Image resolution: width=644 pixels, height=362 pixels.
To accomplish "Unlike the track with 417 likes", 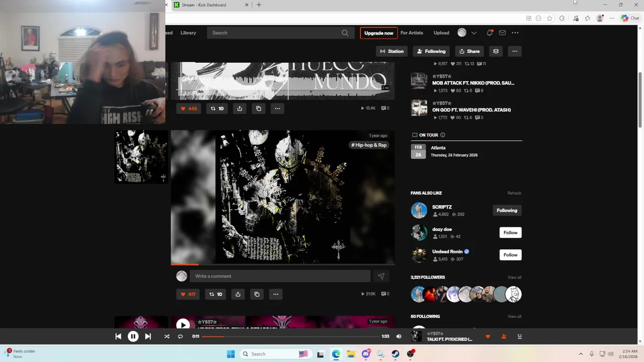I will (188, 294).
